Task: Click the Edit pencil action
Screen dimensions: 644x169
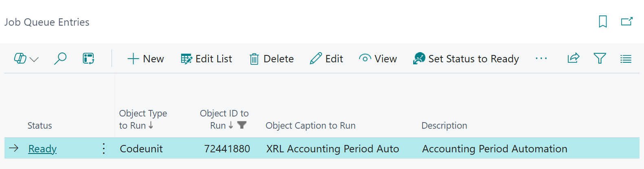Action: coord(326,59)
